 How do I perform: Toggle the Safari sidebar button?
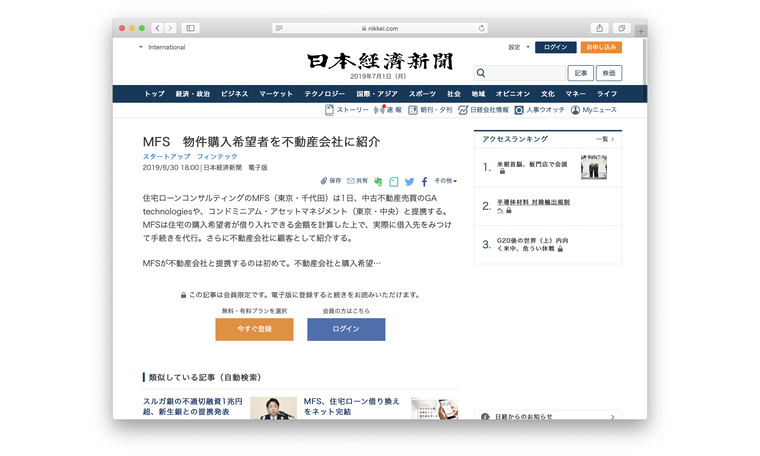[x=190, y=28]
